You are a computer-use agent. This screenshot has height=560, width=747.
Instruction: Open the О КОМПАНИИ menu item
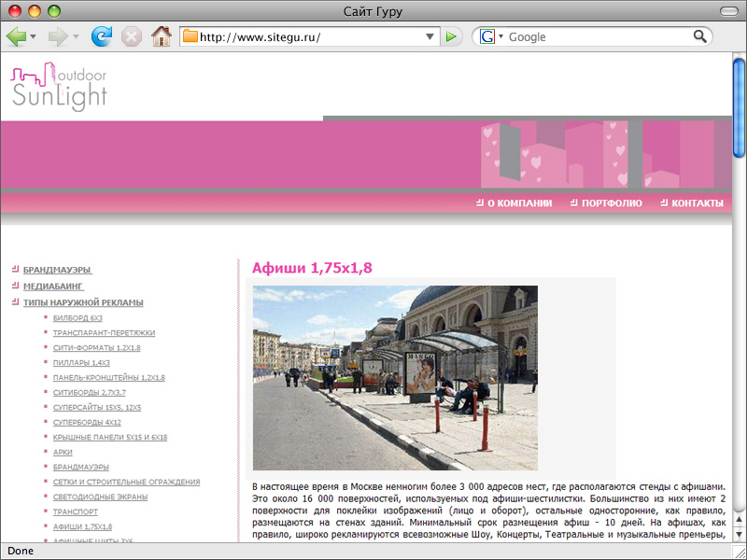[x=514, y=203]
